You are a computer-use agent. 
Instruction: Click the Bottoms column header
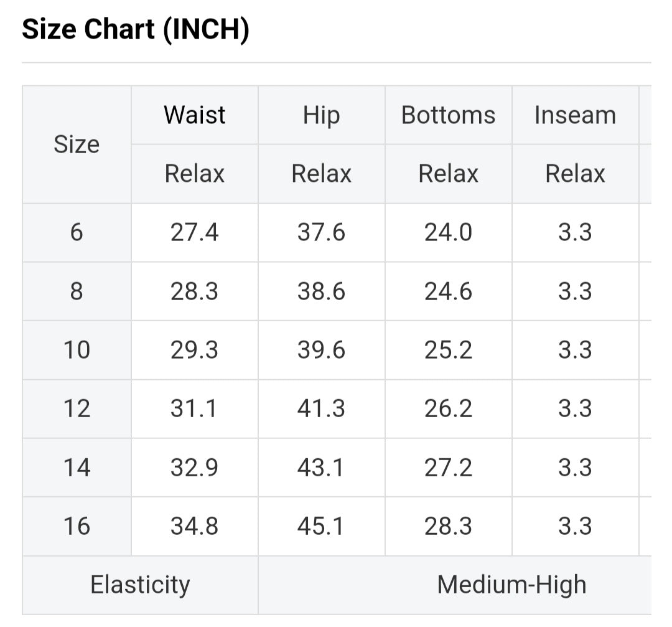(x=448, y=115)
